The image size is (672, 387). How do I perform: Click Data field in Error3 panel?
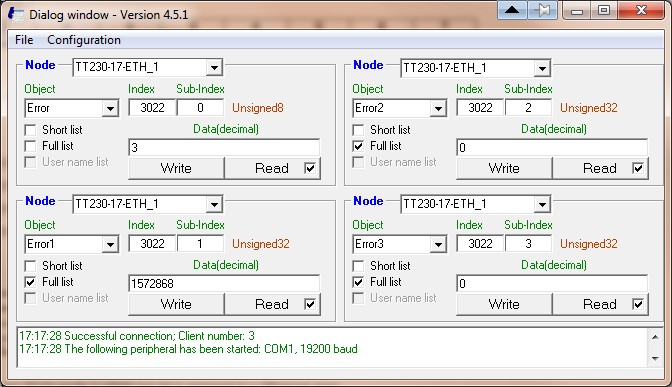pyautogui.click(x=552, y=283)
